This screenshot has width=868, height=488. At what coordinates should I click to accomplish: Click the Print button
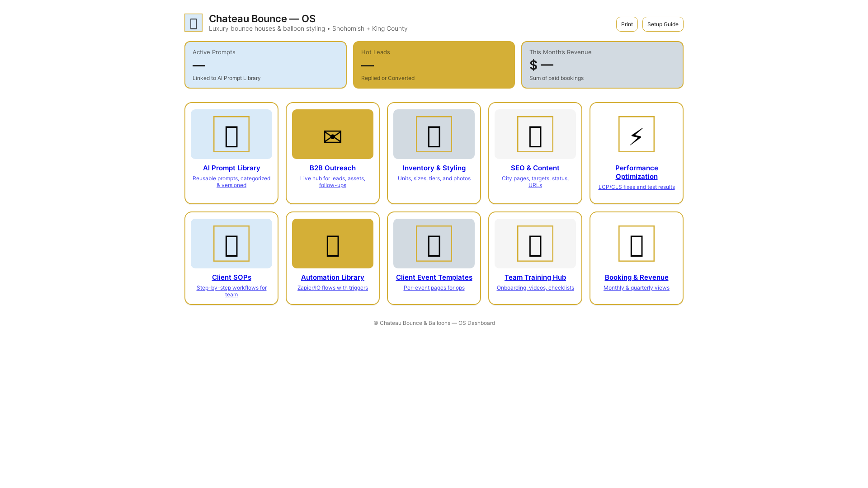(x=627, y=24)
